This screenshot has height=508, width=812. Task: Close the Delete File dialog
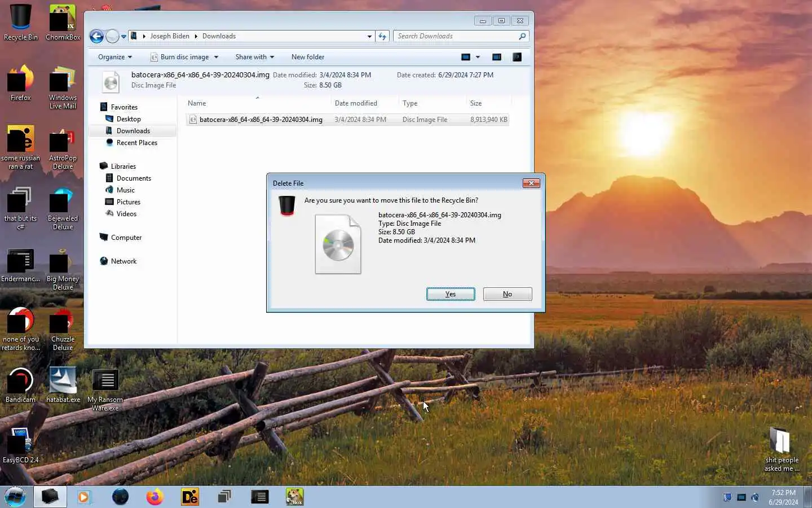[x=531, y=183]
